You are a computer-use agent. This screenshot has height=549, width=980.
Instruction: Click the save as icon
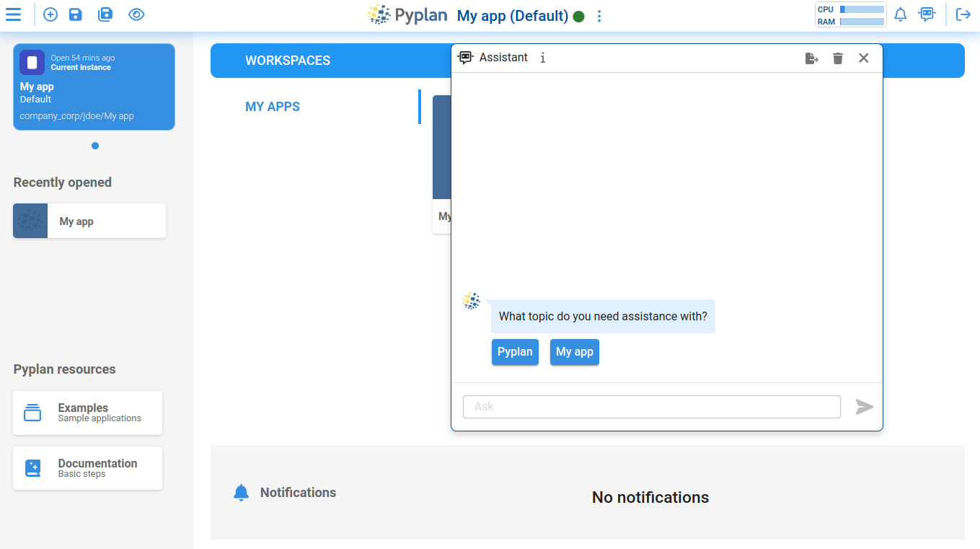pyautogui.click(x=105, y=14)
